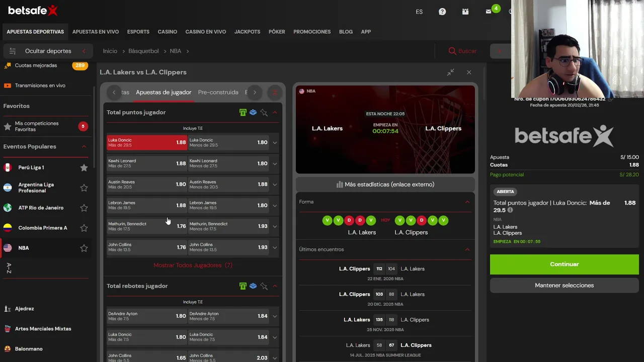Click the copy icon next to coupon number

coord(610,99)
